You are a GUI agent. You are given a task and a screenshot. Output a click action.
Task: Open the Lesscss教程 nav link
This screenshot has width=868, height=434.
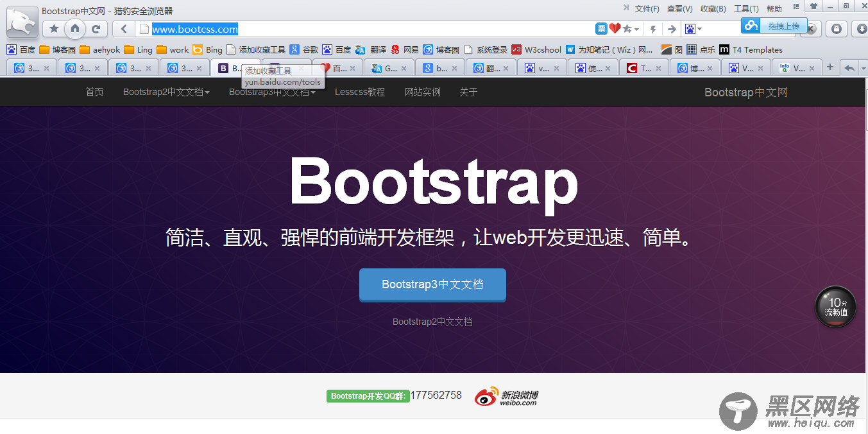(360, 92)
